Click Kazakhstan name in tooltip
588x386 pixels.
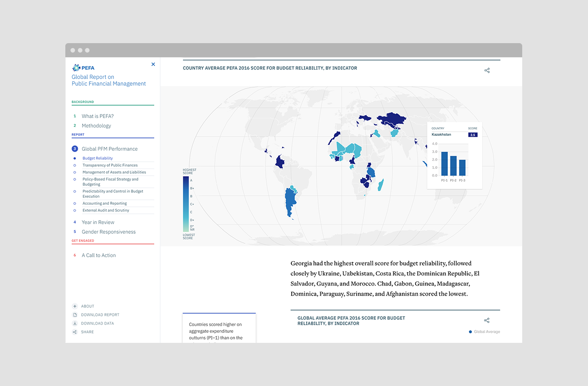pos(441,135)
